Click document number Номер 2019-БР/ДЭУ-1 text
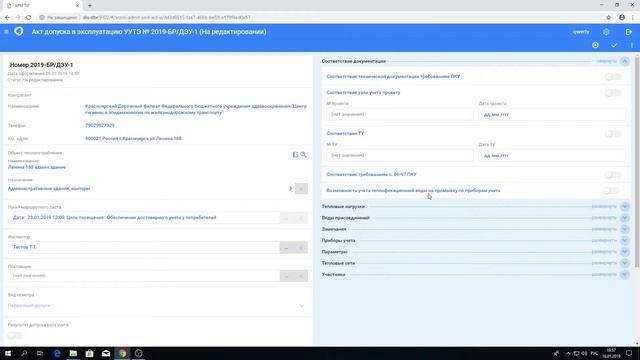The image size is (640, 360). (x=41, y=65)
